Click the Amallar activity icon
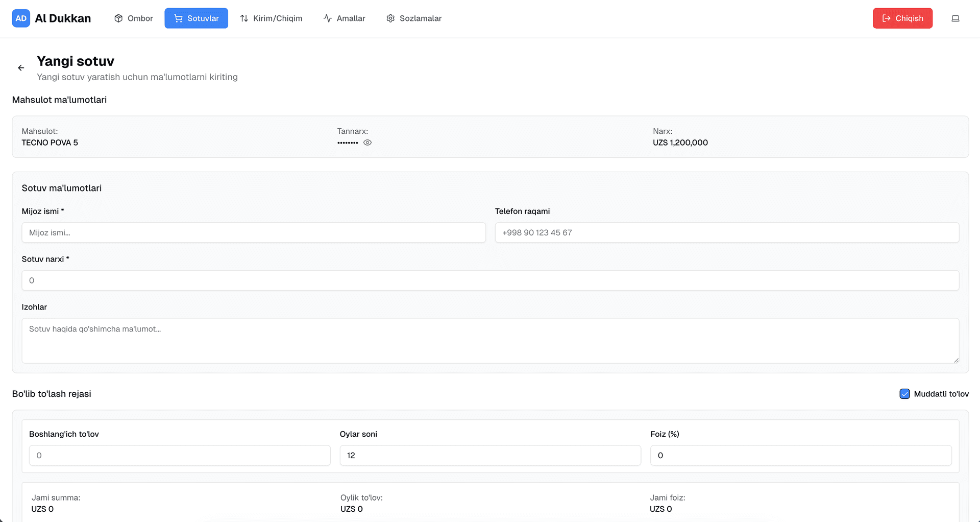The image size is (980, 522). (328, 18)
